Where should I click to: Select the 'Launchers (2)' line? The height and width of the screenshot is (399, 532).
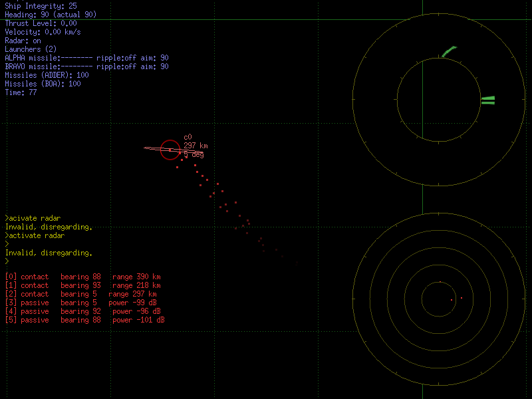pyautogui.click(x=31, y=49)
